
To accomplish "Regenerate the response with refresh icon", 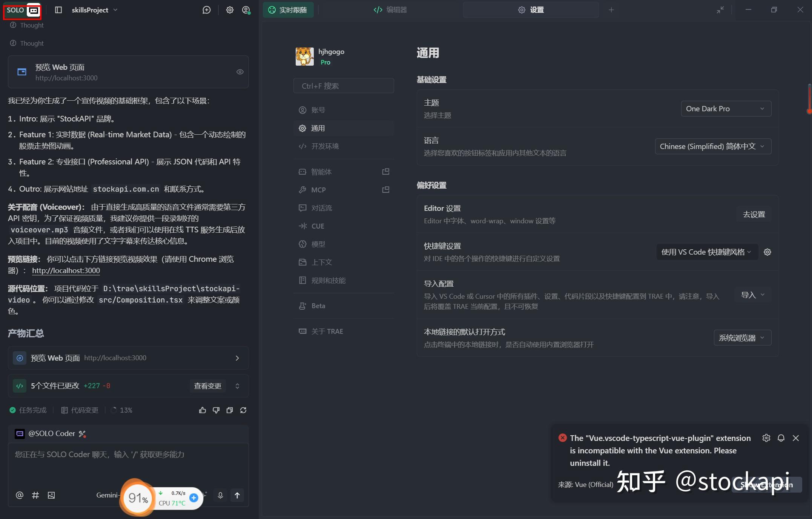I will click(243, 410).
